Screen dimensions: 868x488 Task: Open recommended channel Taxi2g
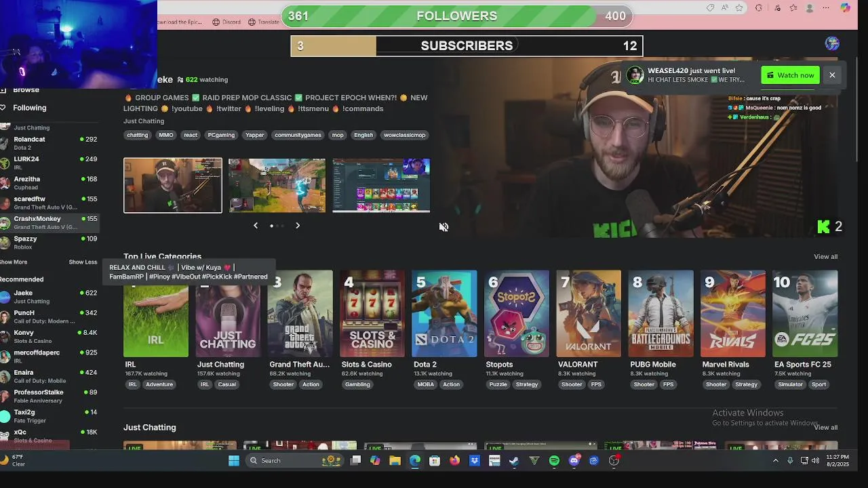(x=49, y=416)
